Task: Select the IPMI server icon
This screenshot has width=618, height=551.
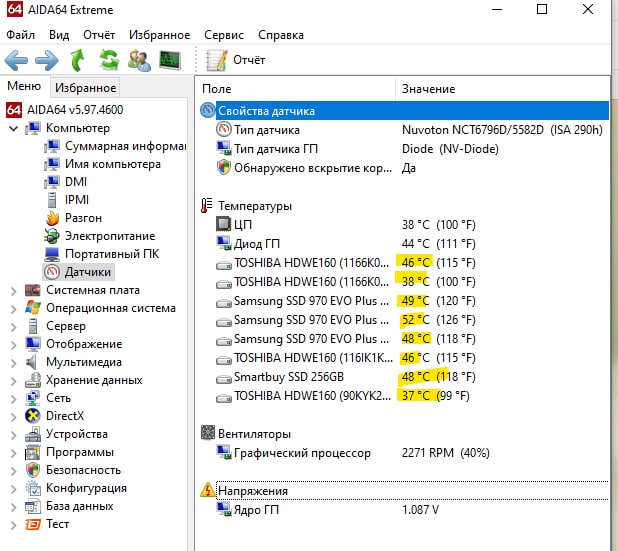Action: tap(52, 200)
